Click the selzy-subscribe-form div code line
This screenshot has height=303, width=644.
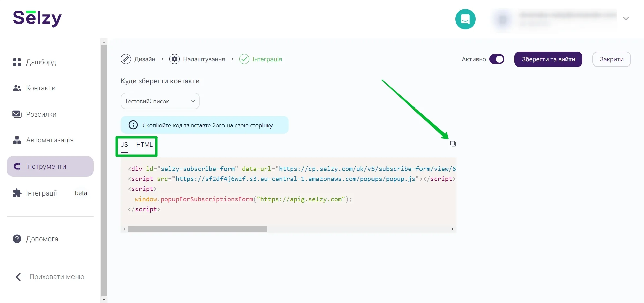point(292,169)
